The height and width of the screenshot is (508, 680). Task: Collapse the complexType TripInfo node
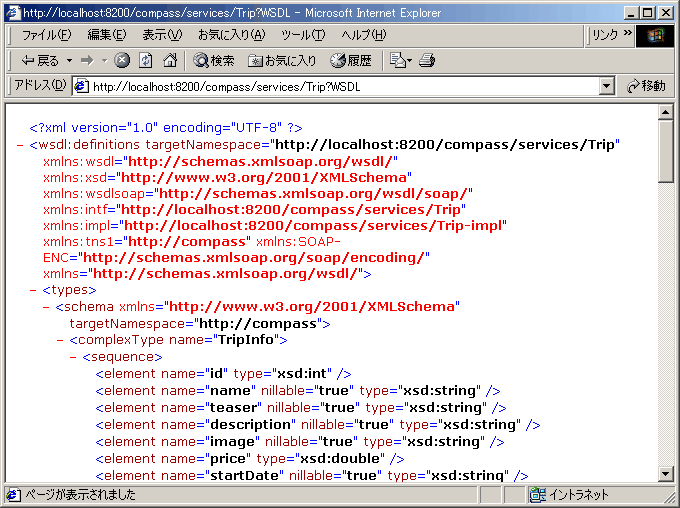pos(60,340)
